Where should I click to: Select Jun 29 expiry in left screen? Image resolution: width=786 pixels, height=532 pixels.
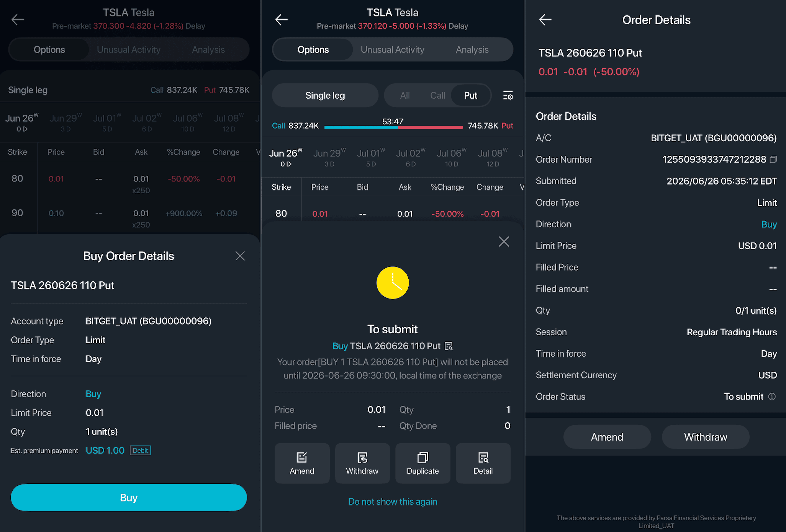[65, 122]
